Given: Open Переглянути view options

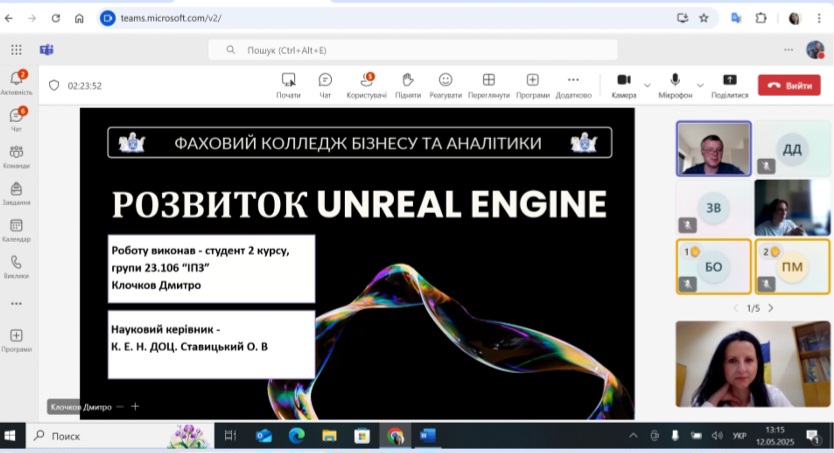Looking at the screenshot, I should pyautogui.click(x=488, y=84).
